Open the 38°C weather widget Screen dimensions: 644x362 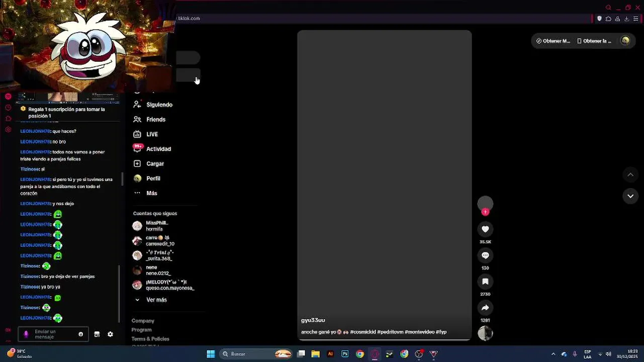click(19, 354)
